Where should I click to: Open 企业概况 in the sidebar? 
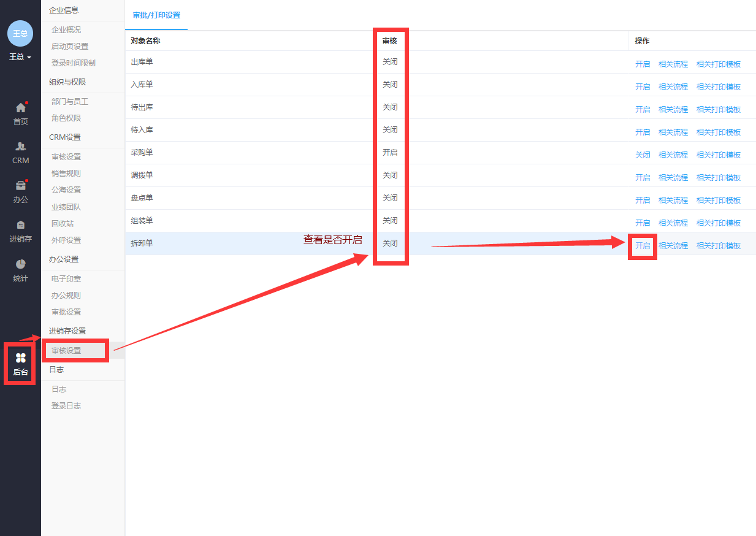[66, 29]
